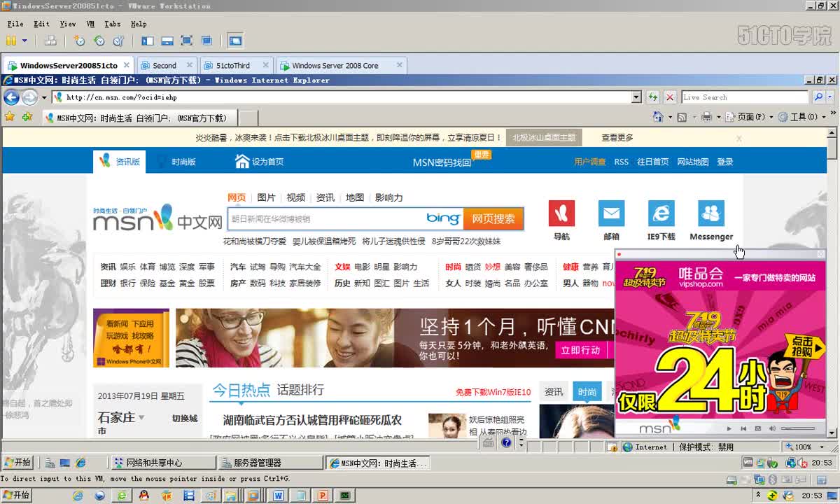Select the 资讯版 tab on MSN
The height and width of the screenshot is (504, 840).
click(x=120, y=162)
